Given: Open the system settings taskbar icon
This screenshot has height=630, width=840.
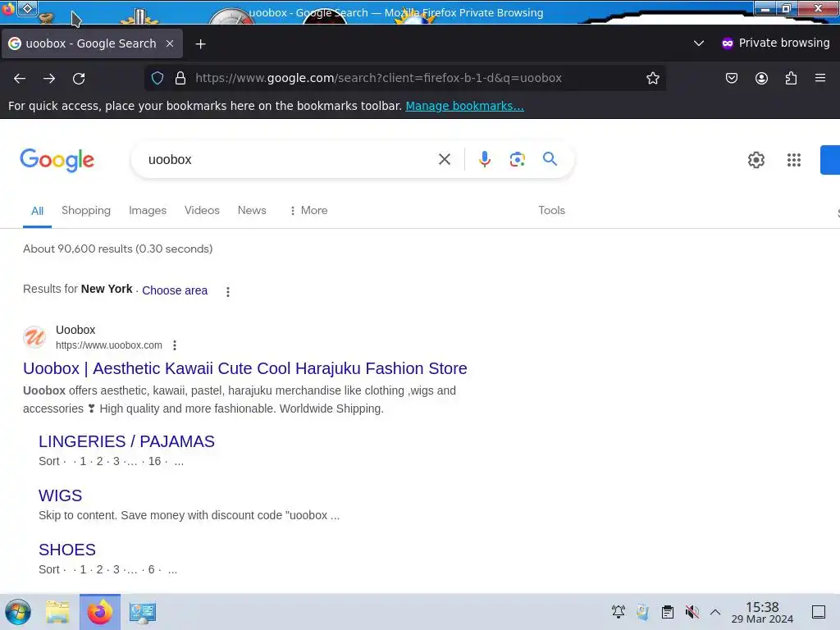Looking at the screenshot, I should click(143, 612).
